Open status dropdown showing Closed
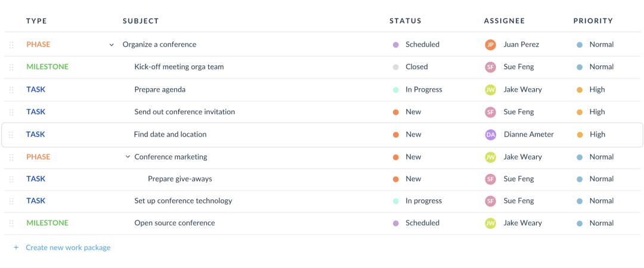Viewport: 644px width, 268px height. [x=416, y=67]
